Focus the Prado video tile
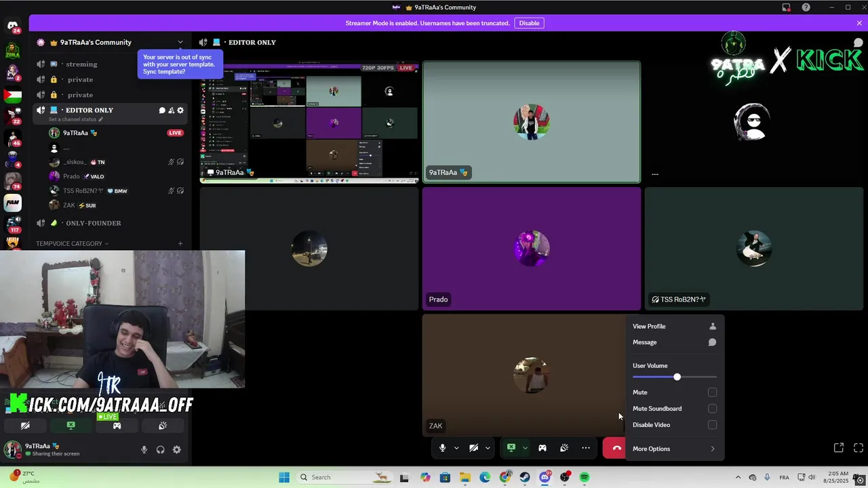Screen dimensions: 868x488 pyautogui.click(x=532, y=249)
